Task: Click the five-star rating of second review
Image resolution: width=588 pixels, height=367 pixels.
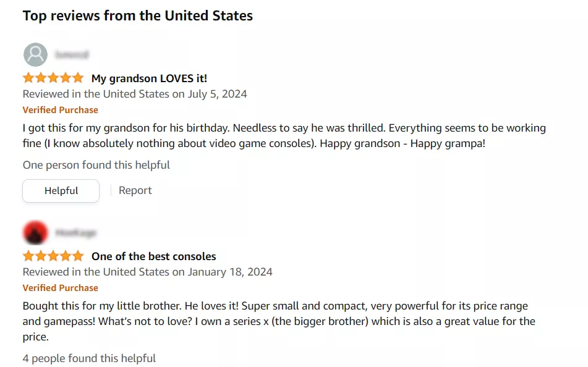Action: pyautogui.click(x=53, y=256)
